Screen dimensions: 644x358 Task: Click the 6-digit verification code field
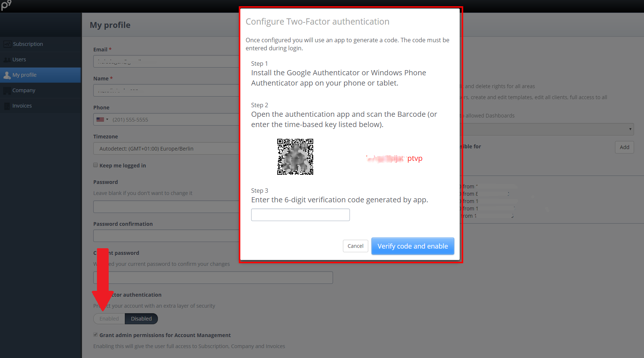click(x=300, y=214)
